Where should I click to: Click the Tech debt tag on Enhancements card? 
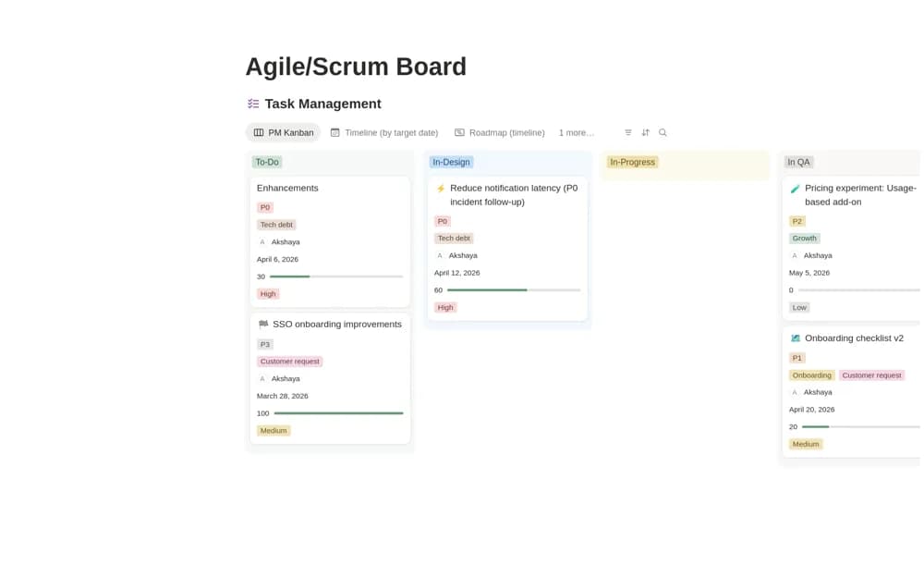(276, 225)
